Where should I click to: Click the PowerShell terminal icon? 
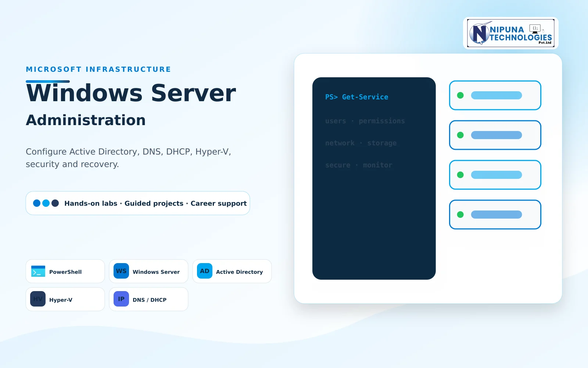tap(38, 271)
